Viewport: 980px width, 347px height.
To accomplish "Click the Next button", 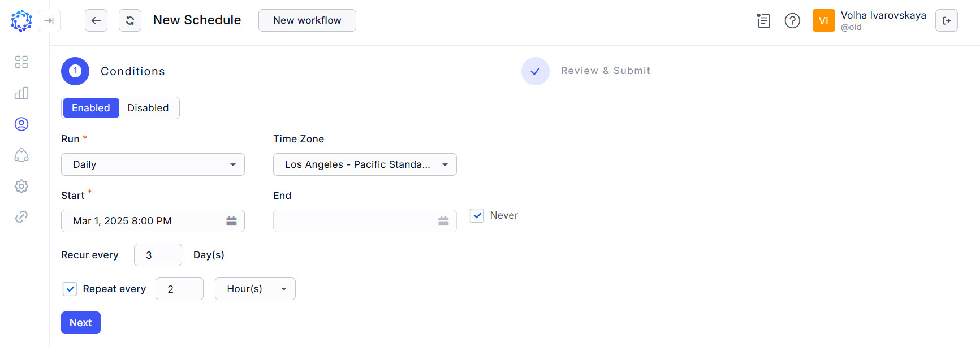I will (x=81, y=323).
